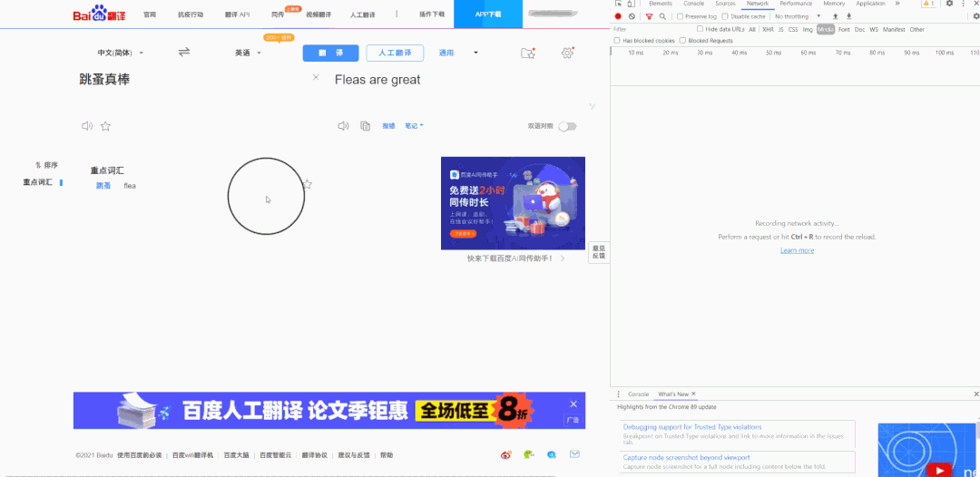980x477 pixels.
Task: Click into the network Filter field
Action: (652, 29)
